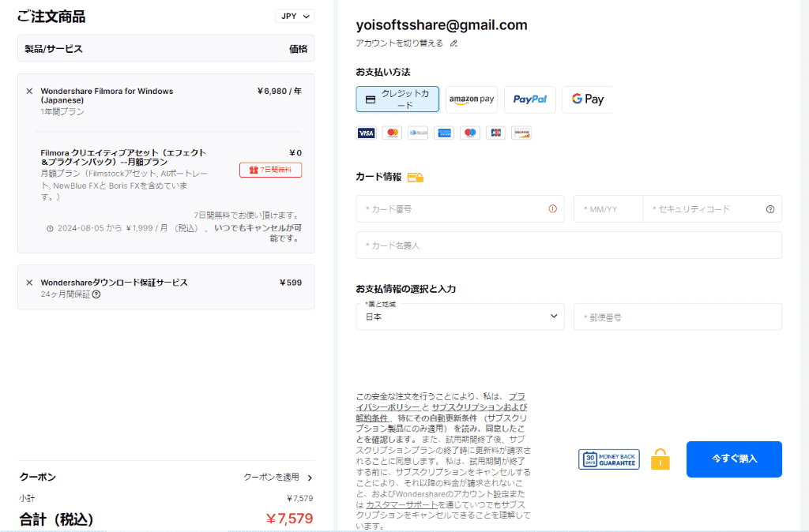Click the Discover card logo
This screenshot has height=532, width=809.
(521, 133)
